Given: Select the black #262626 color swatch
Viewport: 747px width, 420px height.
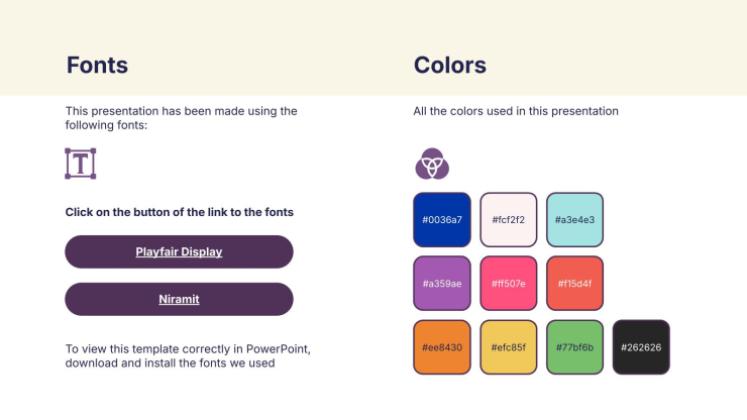Looking at the screenshot, I should (640, 347).
